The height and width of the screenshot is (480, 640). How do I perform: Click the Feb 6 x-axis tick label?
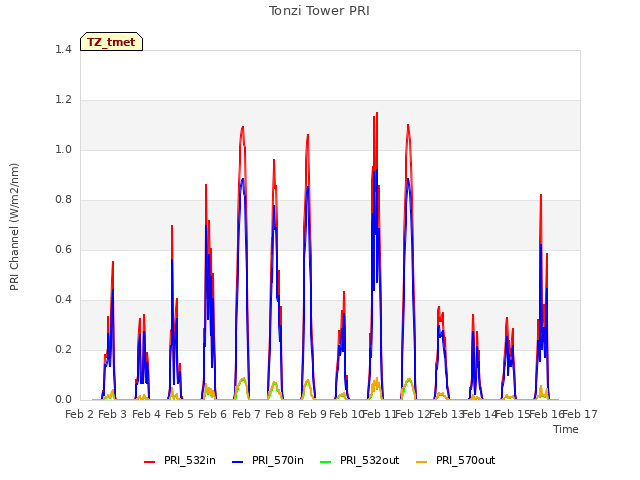213,414
